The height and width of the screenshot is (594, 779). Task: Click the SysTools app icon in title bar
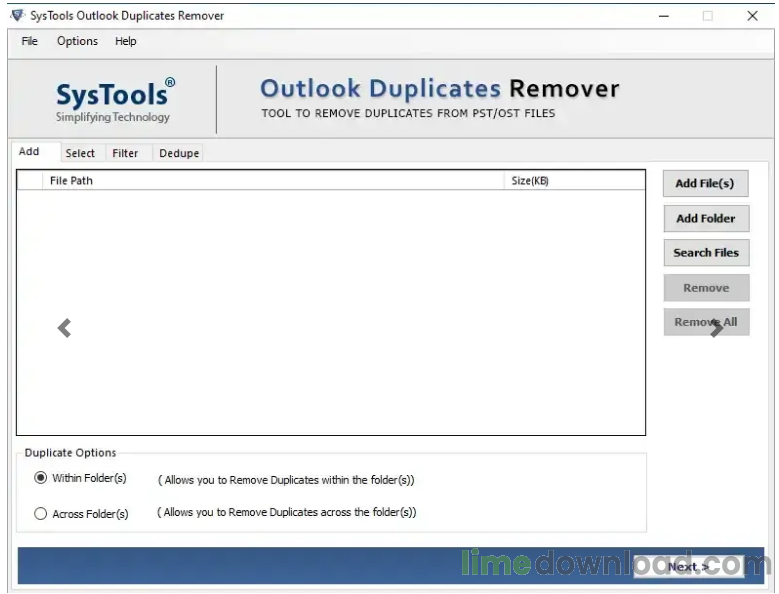[17, 15]
